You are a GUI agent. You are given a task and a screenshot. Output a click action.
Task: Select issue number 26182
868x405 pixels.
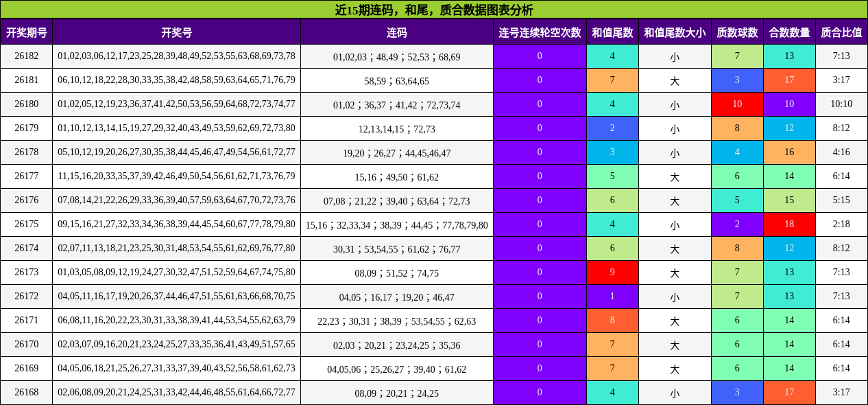click(x=27, y=56)
